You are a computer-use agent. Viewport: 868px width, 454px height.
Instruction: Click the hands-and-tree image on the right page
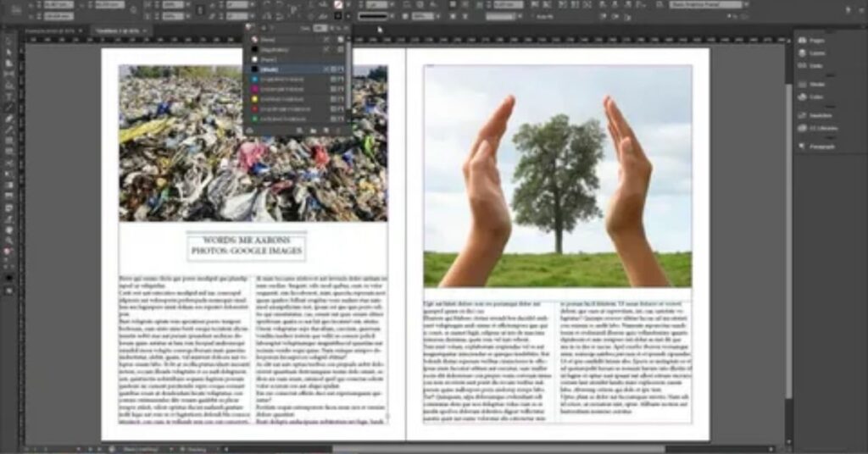coord(558,176)
